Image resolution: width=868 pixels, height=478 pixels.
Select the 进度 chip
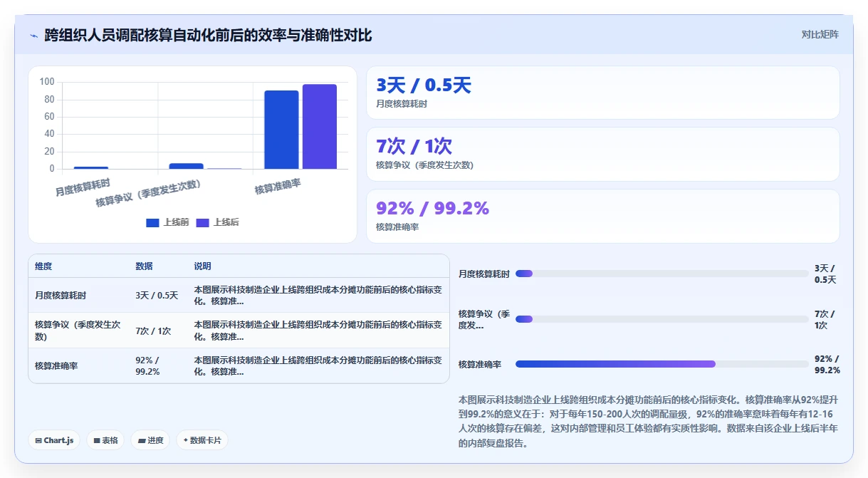(x=151, y=440)
